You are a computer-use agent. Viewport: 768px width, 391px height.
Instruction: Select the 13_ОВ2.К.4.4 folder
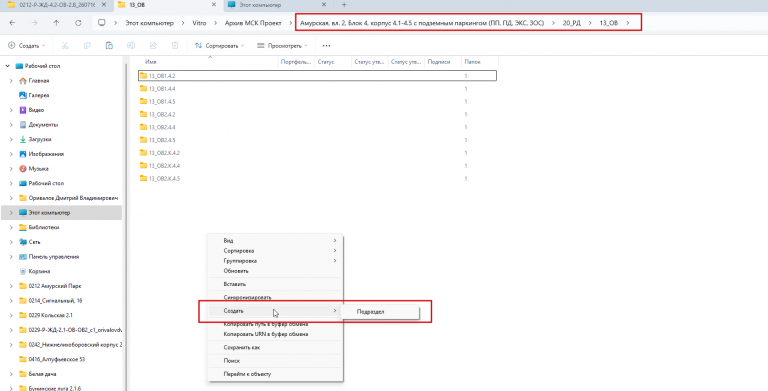164,166
